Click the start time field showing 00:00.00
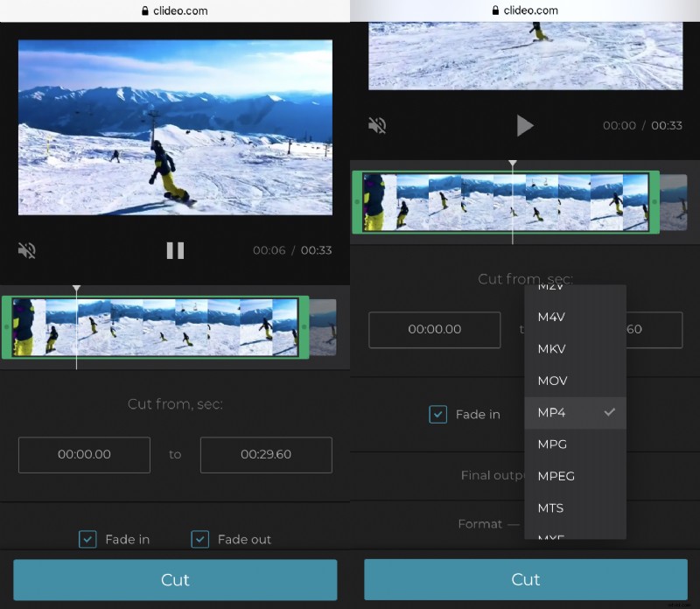 pyautogui.click(x=84, y=455)
